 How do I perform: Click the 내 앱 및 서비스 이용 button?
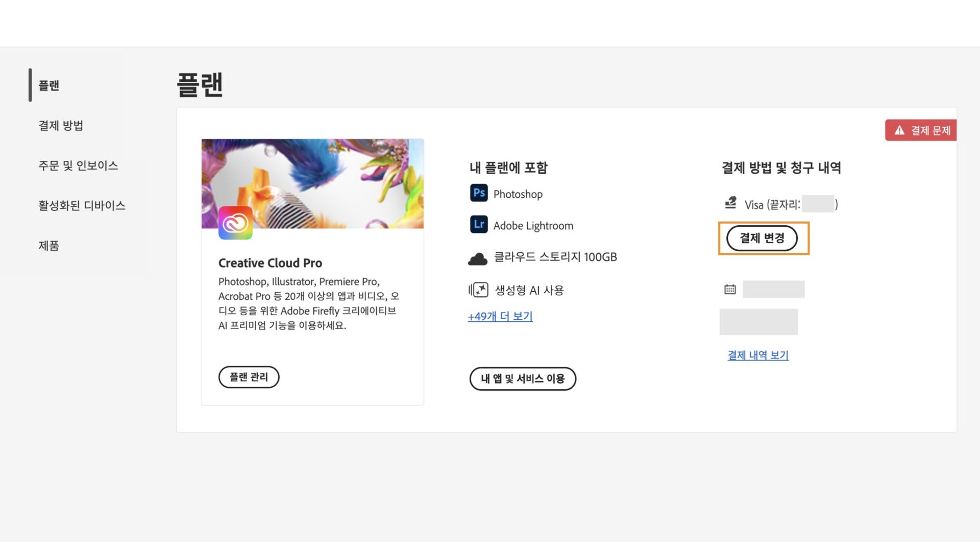pos(523,379)
